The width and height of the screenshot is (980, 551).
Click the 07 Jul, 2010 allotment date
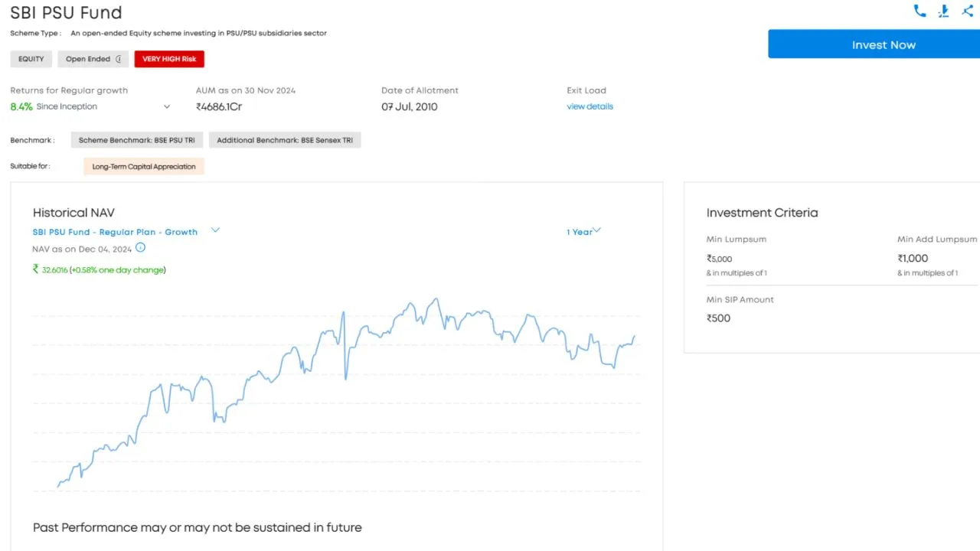pos(410,107)
